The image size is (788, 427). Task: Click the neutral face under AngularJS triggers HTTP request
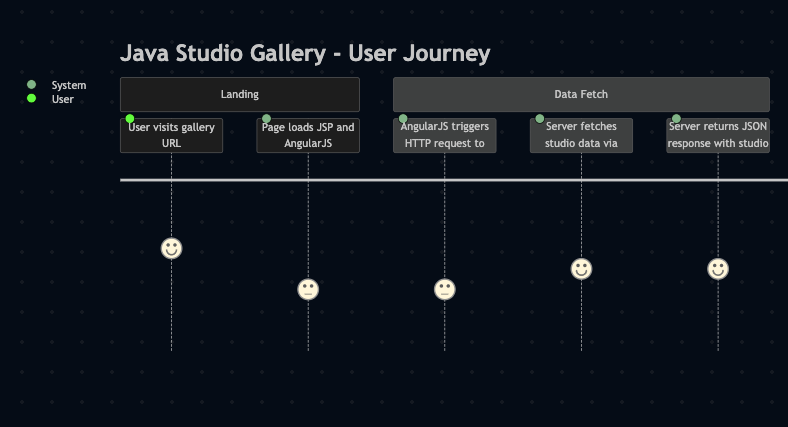pos(445,289)
